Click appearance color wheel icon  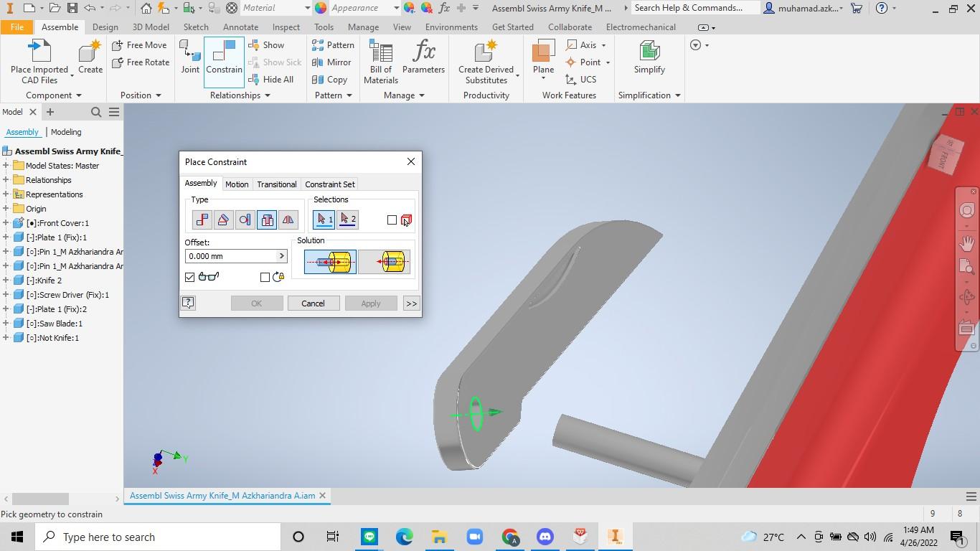(321, 8)
